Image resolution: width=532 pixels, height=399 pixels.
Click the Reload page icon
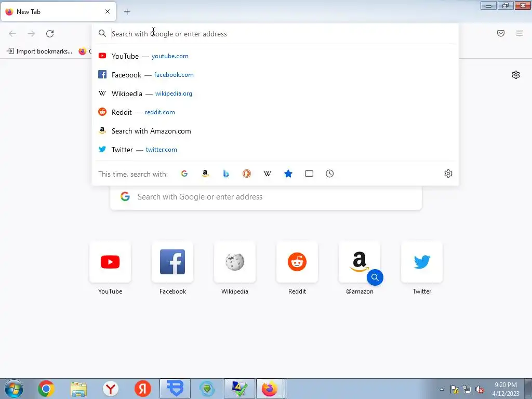(50, 34)
